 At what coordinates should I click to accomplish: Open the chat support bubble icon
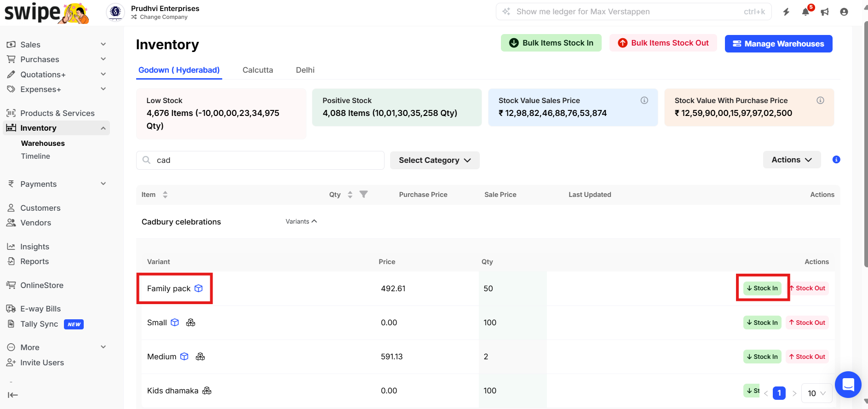(848, 385)
